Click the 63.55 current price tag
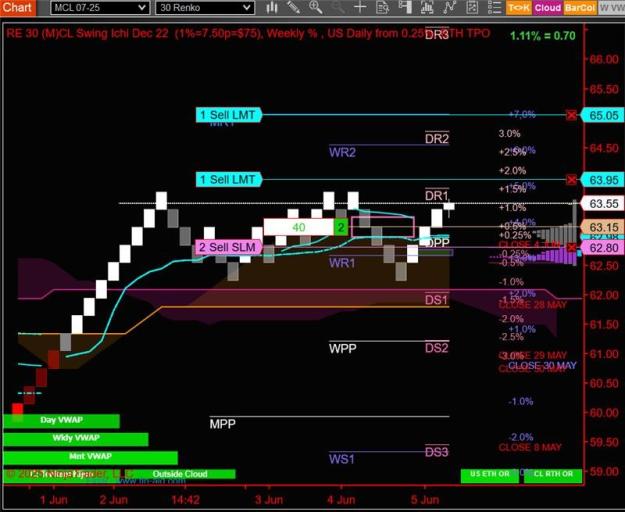The image size is (625, 512). [603, 204]
